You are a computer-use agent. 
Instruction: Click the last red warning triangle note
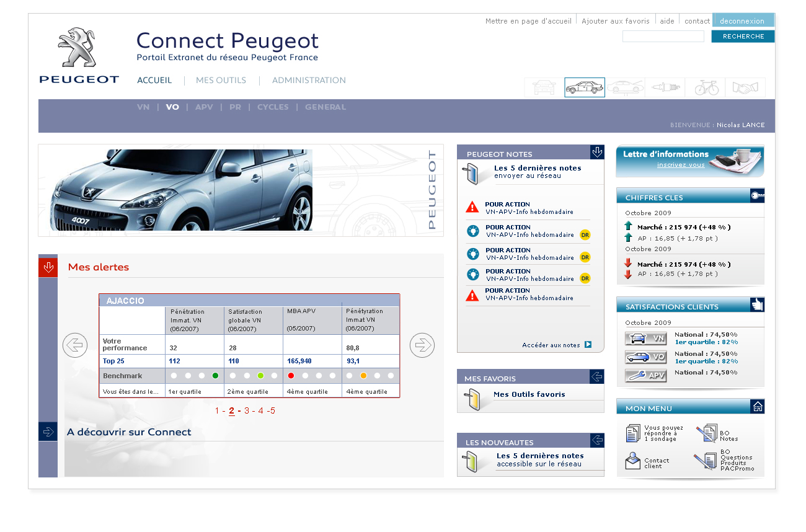(x=472, y=295)
